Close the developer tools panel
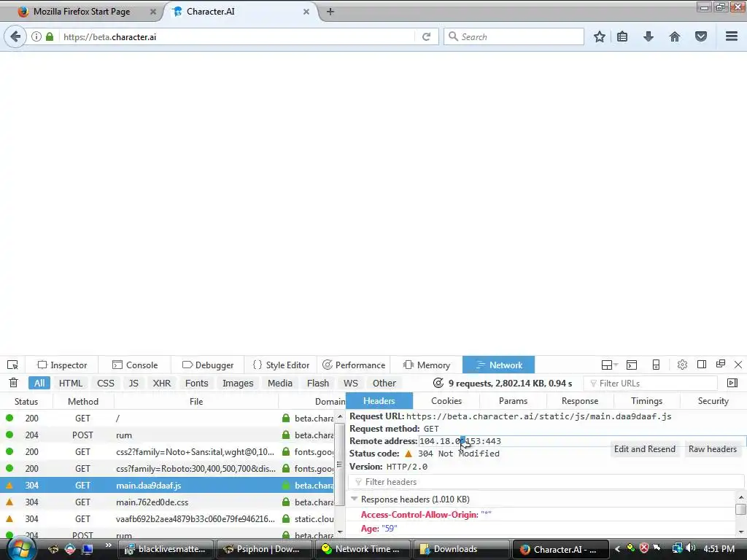This screenshot has width=747, height=560. 738,365
